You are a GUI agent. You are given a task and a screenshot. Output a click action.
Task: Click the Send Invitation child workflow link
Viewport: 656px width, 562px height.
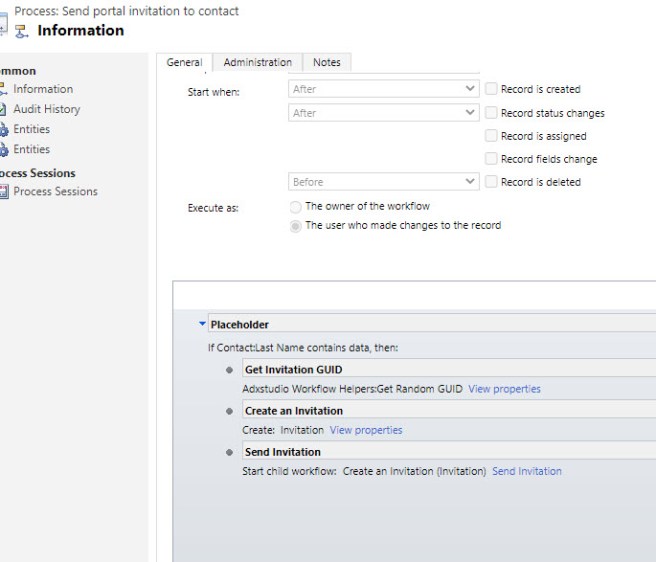tap(526, 471)
